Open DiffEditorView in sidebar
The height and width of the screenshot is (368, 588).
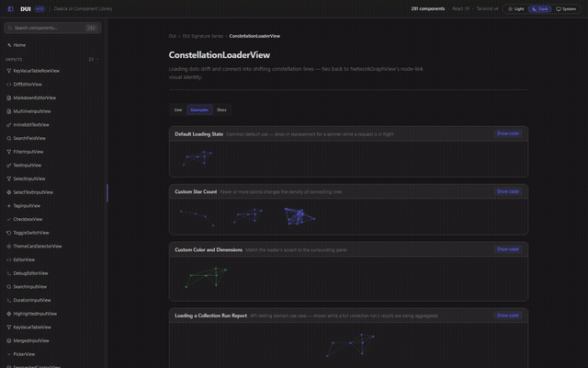[x=52, y=84]
